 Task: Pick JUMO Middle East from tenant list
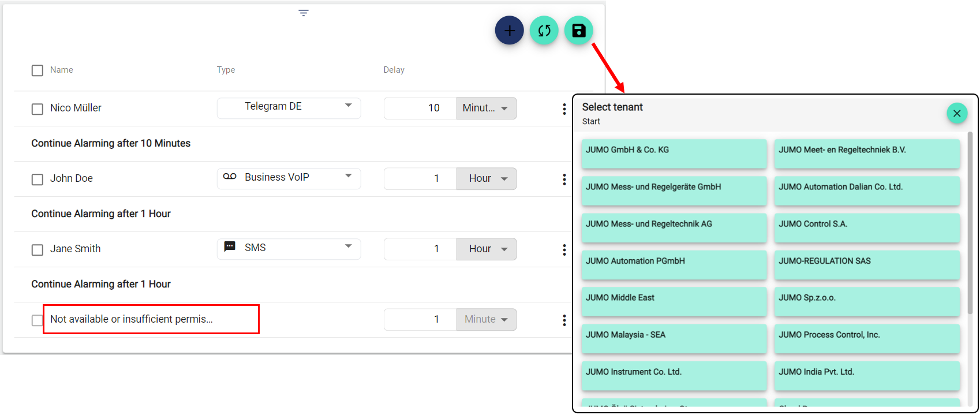click(674, 301)
